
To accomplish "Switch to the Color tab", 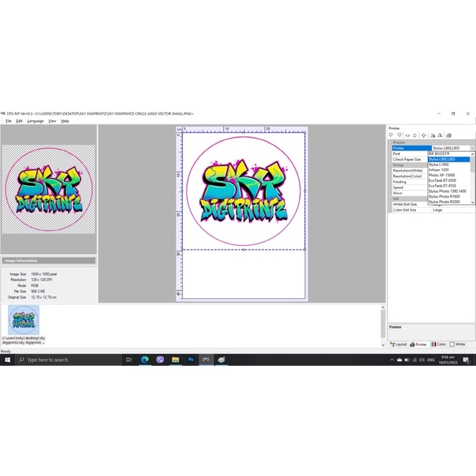I will pyautogui.click(x=439, y=345).
